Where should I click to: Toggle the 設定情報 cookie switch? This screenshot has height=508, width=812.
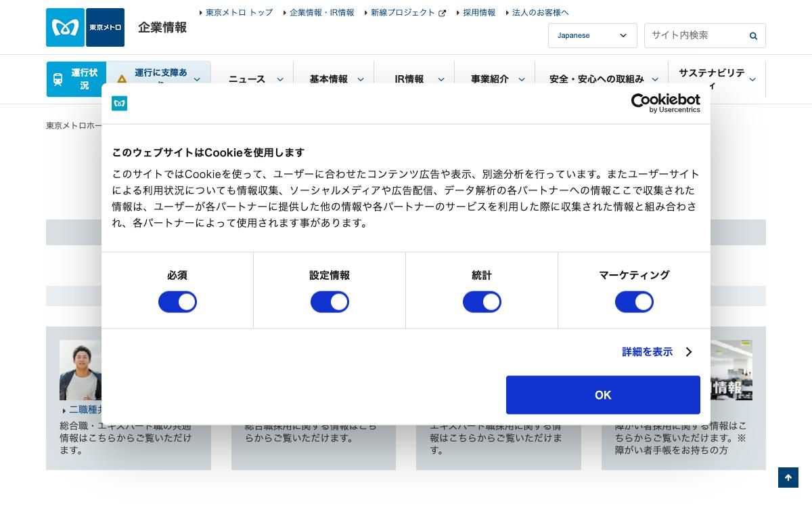coord(330,301)
